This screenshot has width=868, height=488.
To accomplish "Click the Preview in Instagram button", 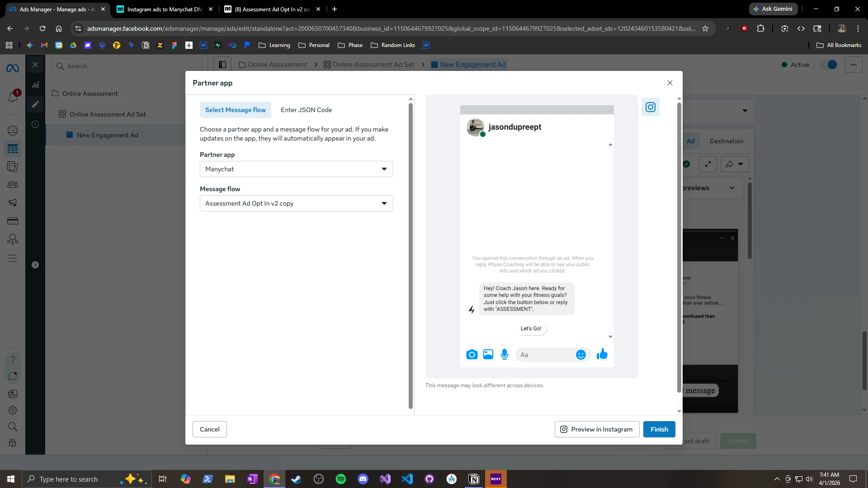I will [x=597, y=429].
